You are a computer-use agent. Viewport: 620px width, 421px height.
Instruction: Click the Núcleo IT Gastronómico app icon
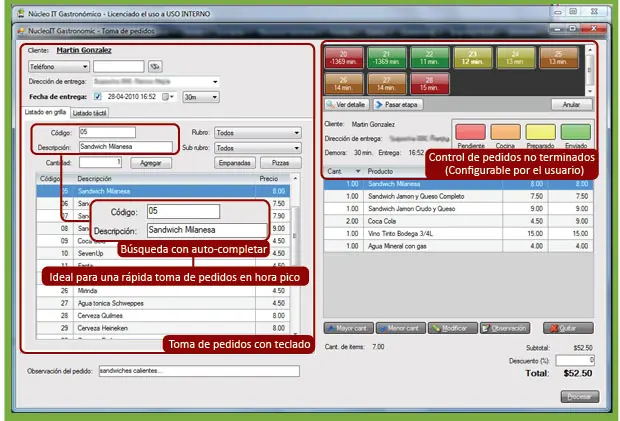[21, 14]
